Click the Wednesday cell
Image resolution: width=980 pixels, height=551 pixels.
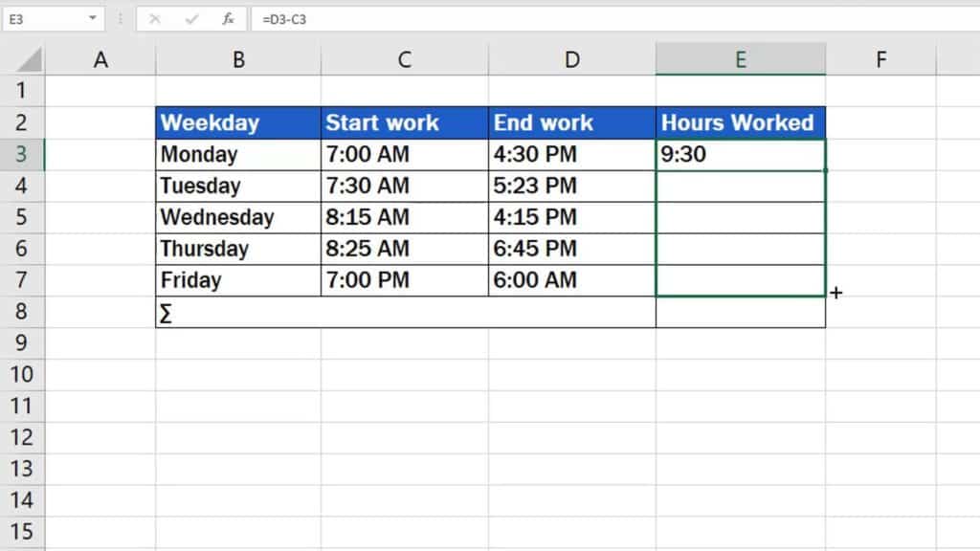pyautogui.click(x=238, y=217)
